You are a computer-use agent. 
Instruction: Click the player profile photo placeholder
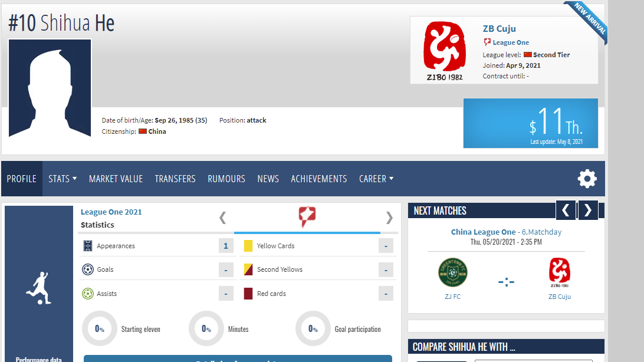[x=50, y=88]
